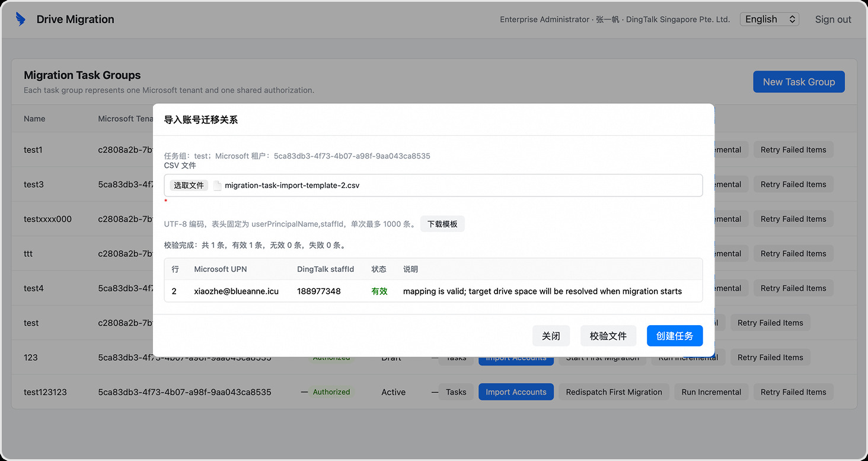This screenshot has width=868, height=461.
Task: Click the 校验完成 validation summary text
Action: coord(256,245)
